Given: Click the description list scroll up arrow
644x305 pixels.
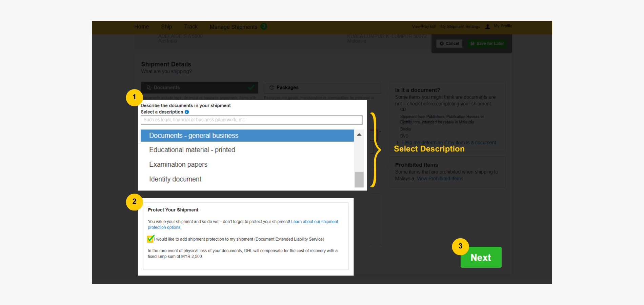Looking at the screenshot, I should [359, 135].
